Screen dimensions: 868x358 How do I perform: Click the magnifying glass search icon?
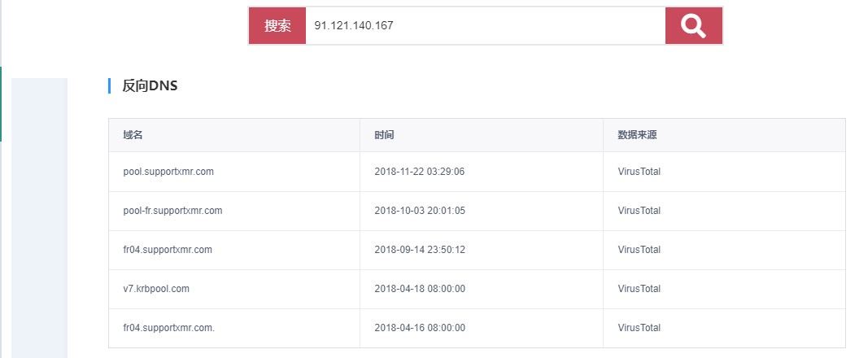click(694, 25)
